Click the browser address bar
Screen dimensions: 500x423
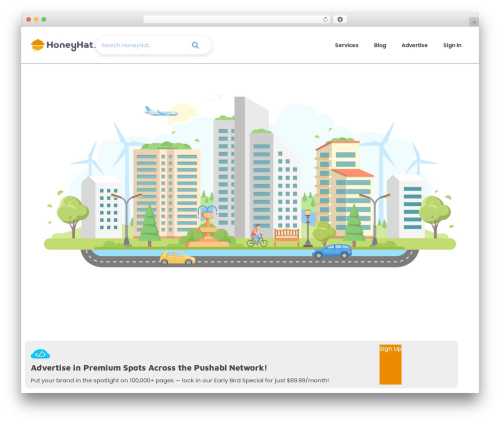click(237, 19)
